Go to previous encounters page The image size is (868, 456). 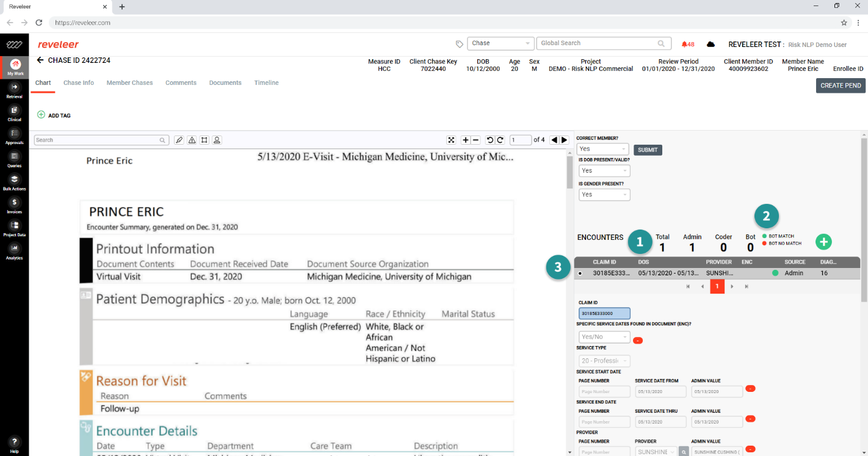point(703,286)
